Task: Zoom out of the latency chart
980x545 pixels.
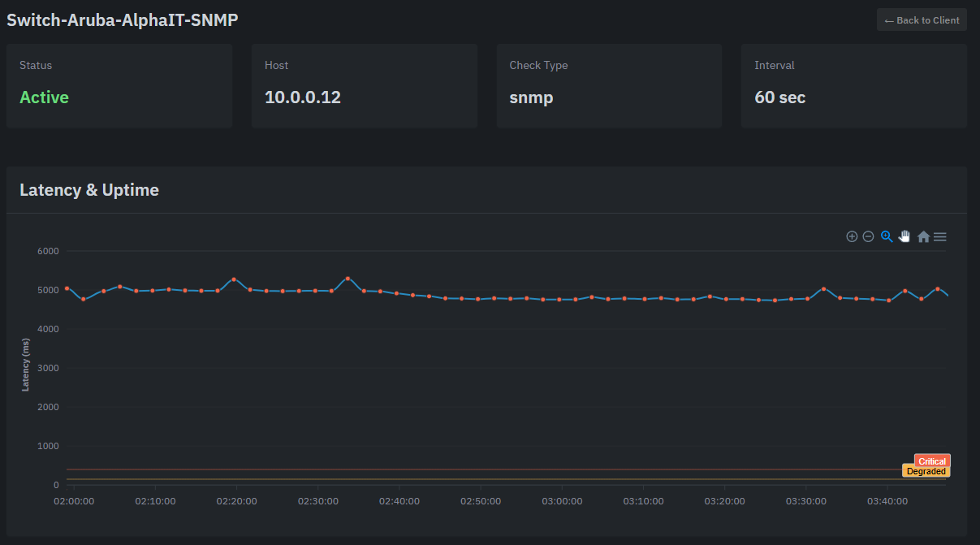Action: (868, 236)
